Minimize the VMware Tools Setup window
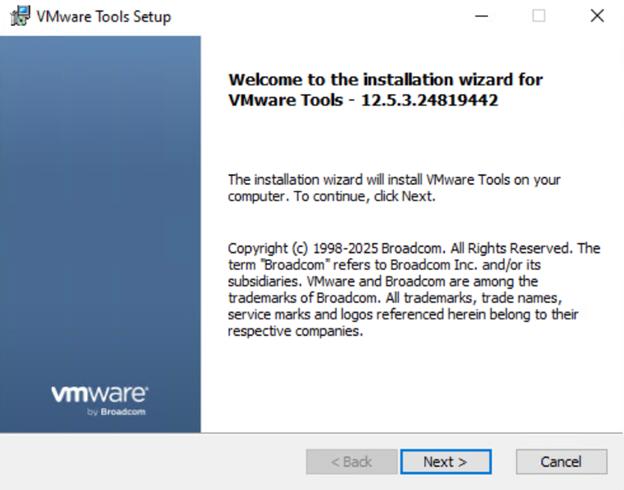 (481, 16)
